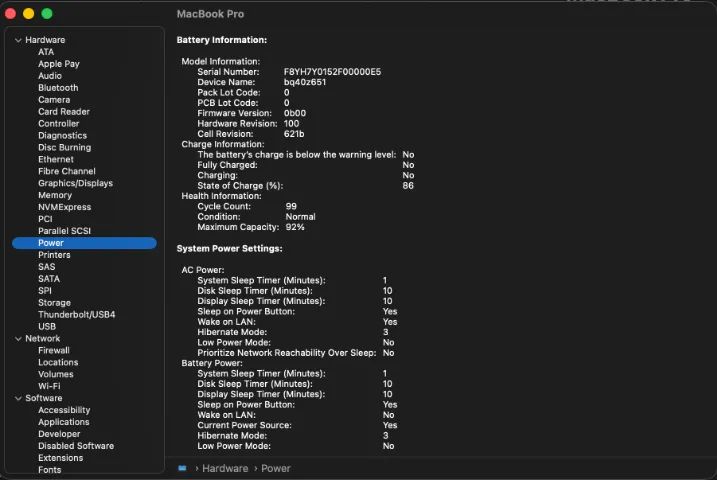
Task: Select Fonts in the sidebar
Action: click(x=49, y=469)
